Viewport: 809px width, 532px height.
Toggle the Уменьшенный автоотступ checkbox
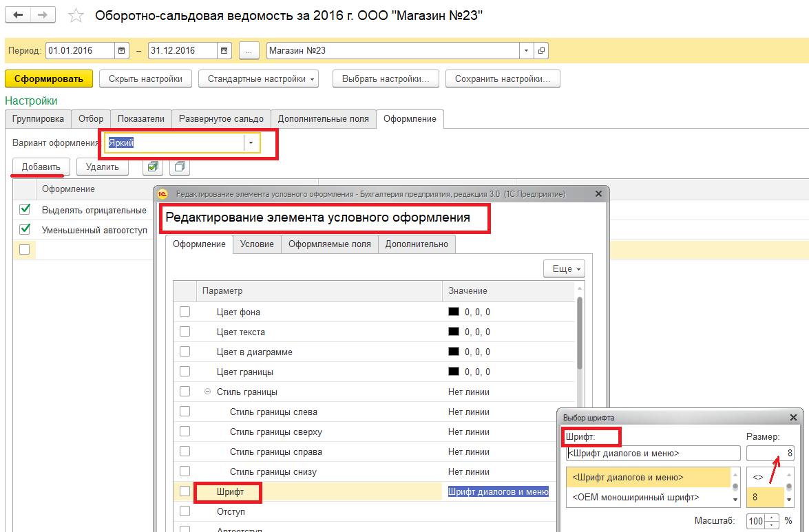pyautogui.click(x=25, y=229)
